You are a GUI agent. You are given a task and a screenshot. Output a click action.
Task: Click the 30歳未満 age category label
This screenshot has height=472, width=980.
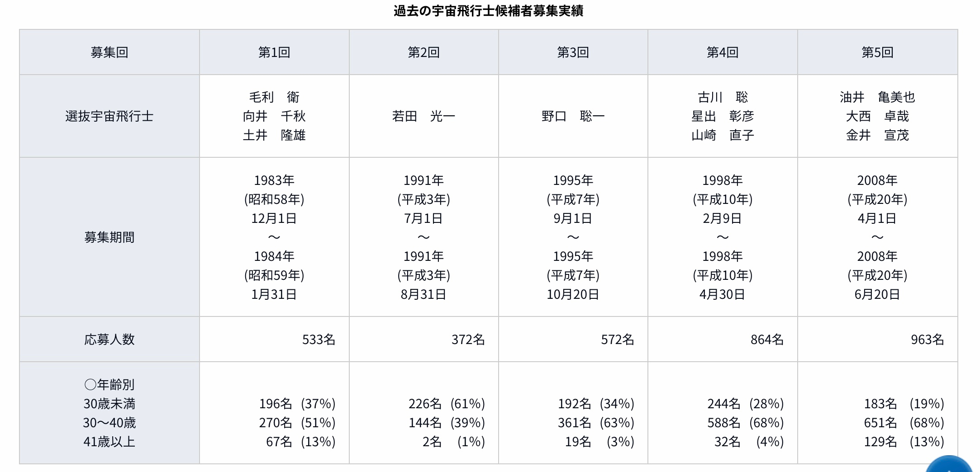(x=109, y=404)
